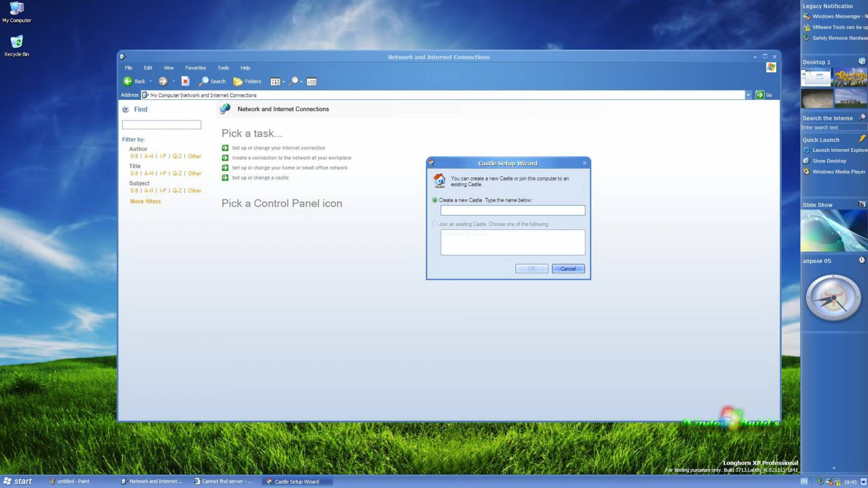Open the Favorites menu
This screenshot has height=488, width=868.
coord(195,68)
